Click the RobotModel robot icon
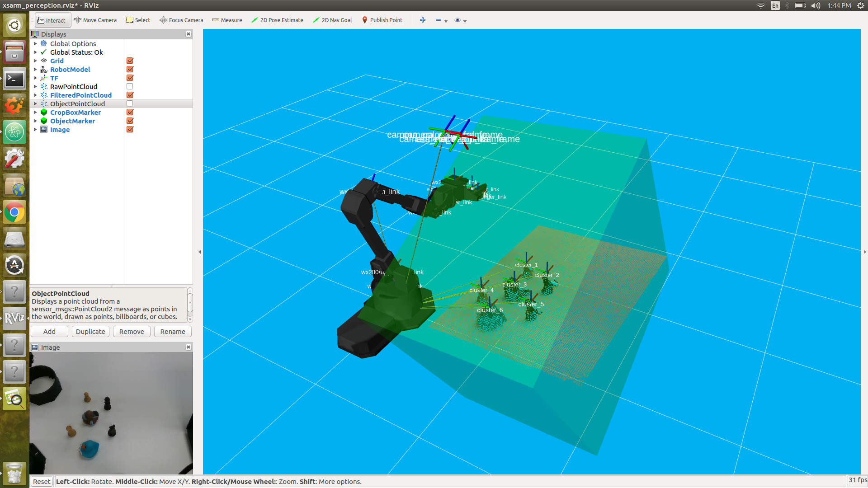This screenshot has height=488, width=868. pos(44,70)
